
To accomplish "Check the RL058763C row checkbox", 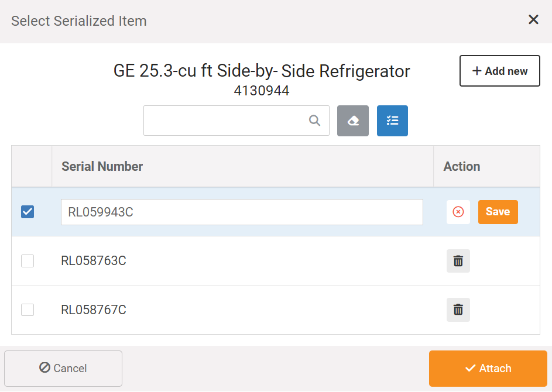I will coord(28,261).
